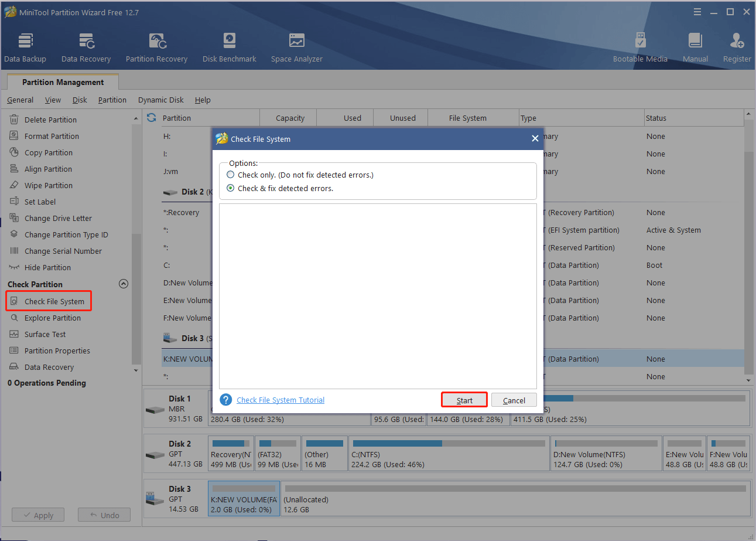Select C:(NTFS) 224.2 GB block

[449, 453]
